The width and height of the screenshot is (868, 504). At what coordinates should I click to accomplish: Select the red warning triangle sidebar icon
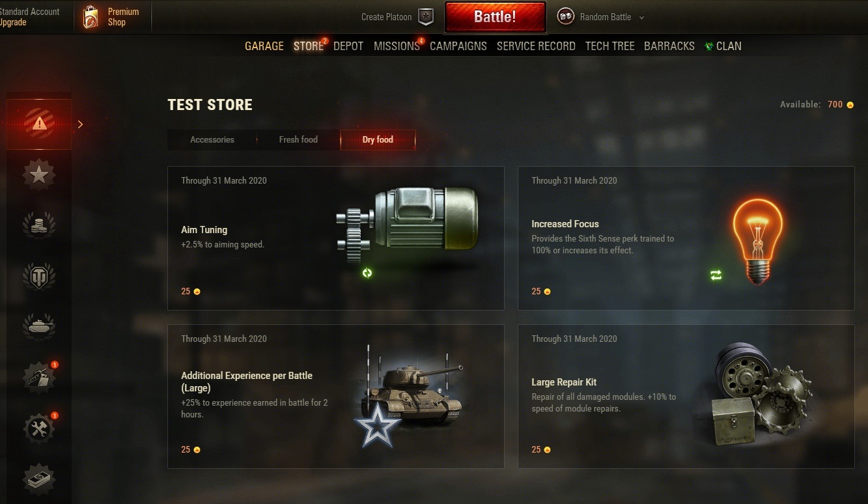pyautogui.click(x=39, y=124)
